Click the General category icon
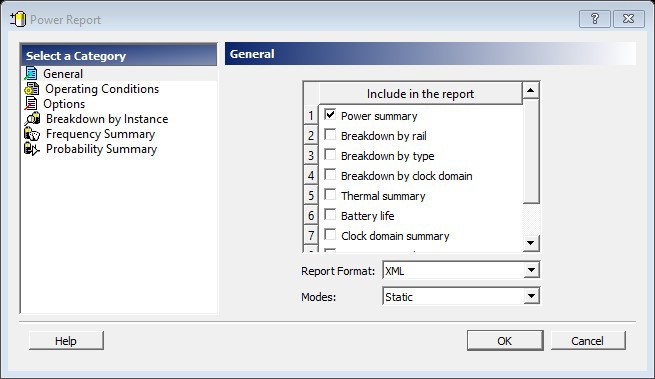 pyautogui.click(x=31, y=74)
